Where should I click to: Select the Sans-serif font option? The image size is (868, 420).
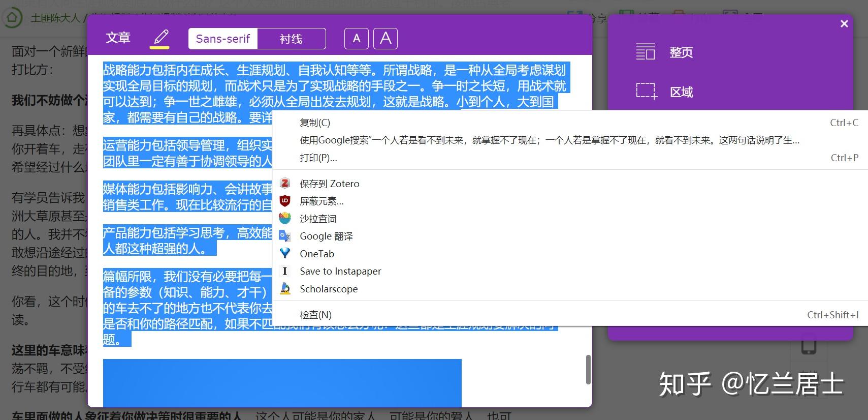(223, 39)
